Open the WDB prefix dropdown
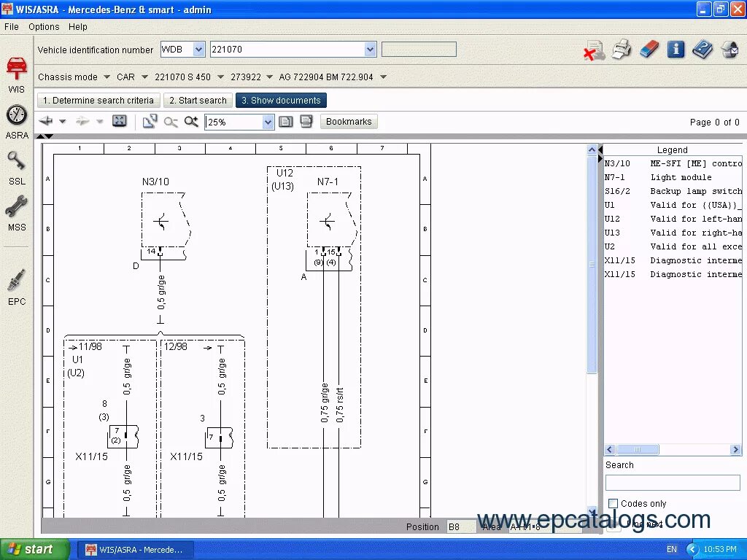This screenshot has width=747, height=560. [x=198, y=49]
